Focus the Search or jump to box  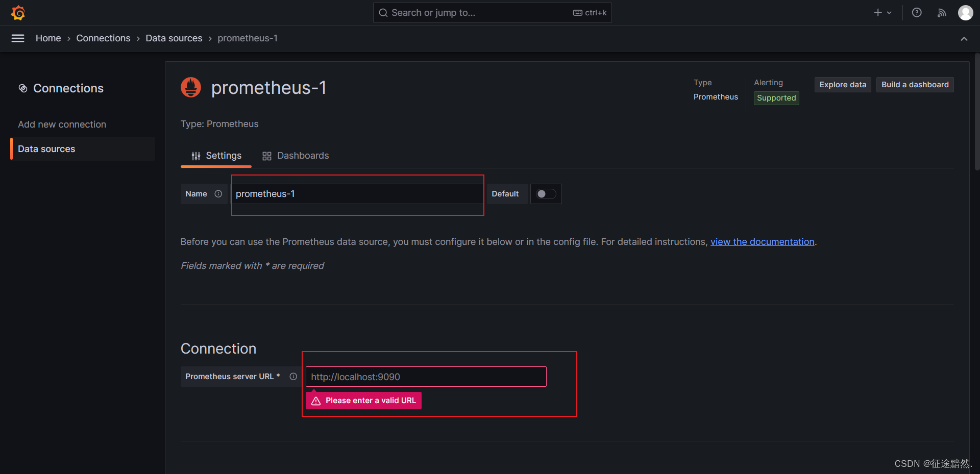(x=493, y=13)
